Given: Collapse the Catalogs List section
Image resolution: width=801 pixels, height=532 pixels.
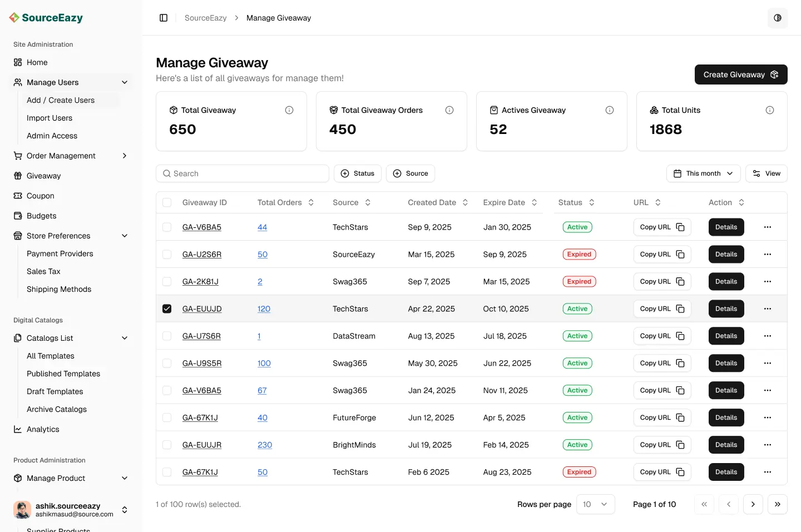Looking at the screenshot, I should click(x=125, y=338).
